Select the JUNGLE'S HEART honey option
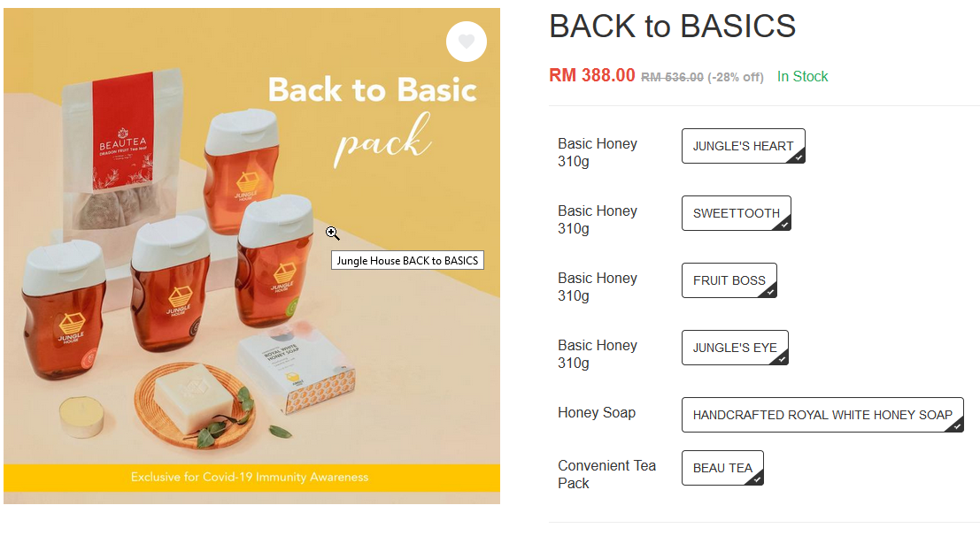 (743, 146)
